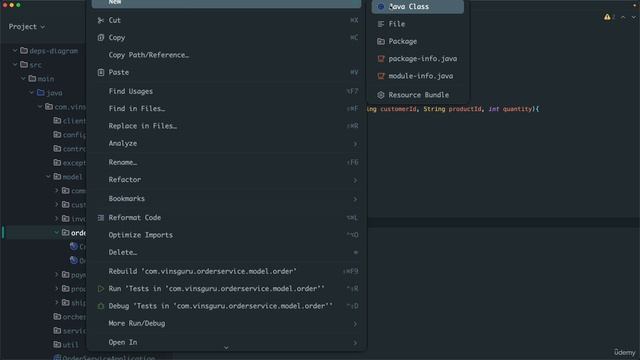Click the Java Class icon
The image size is (640, 360).
381,7
